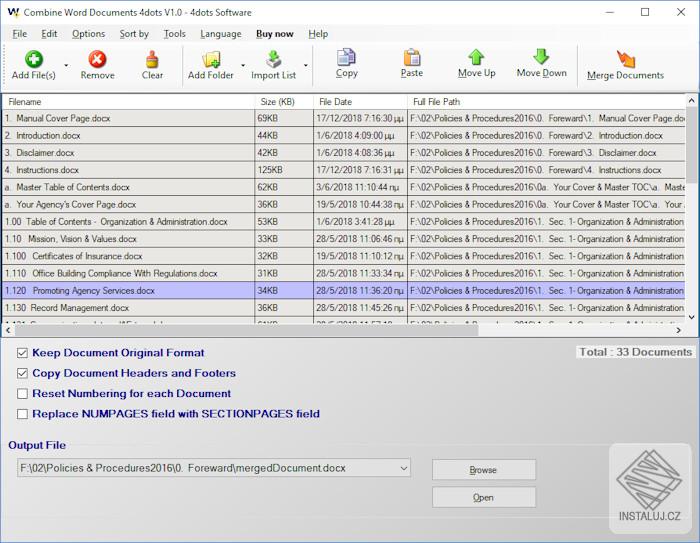
Task: Click the scroll left arrow of file list
Action: 8,330
